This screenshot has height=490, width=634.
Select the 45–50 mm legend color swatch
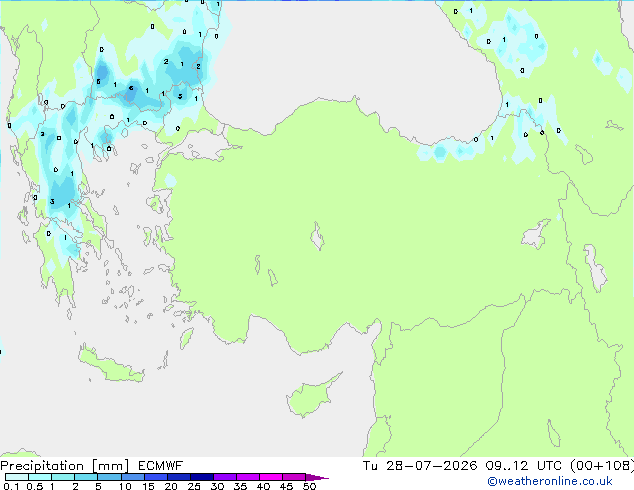click(x=294, y=477)
